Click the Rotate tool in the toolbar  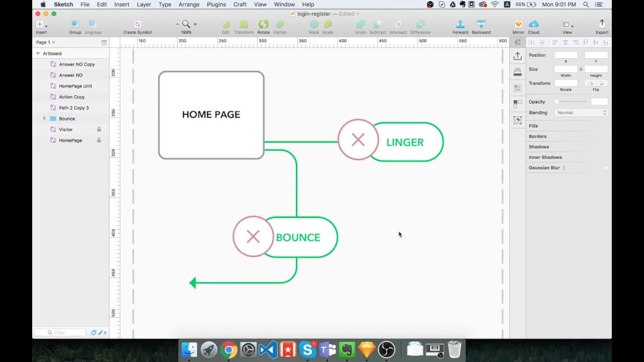pos(263,24)
